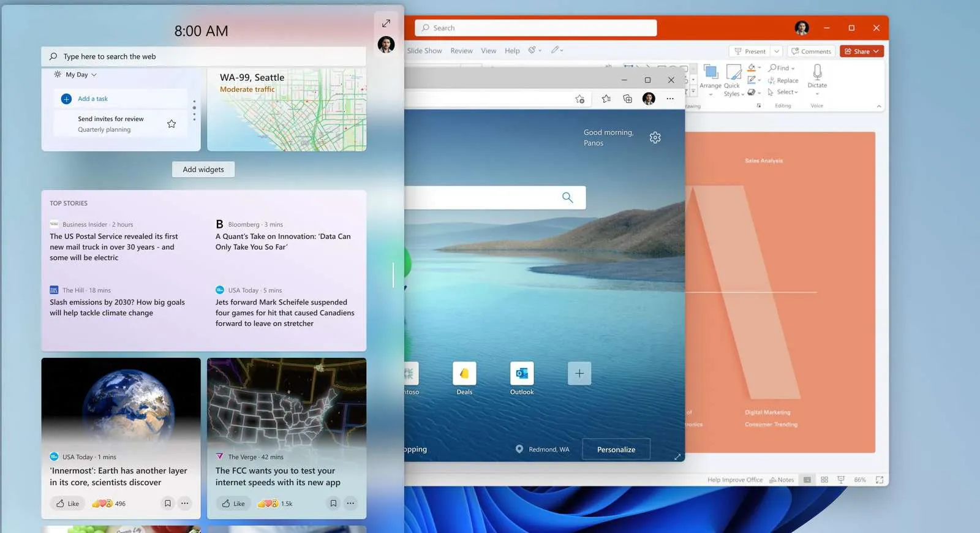Open Edge Settings and more menu

click(670, 99)
